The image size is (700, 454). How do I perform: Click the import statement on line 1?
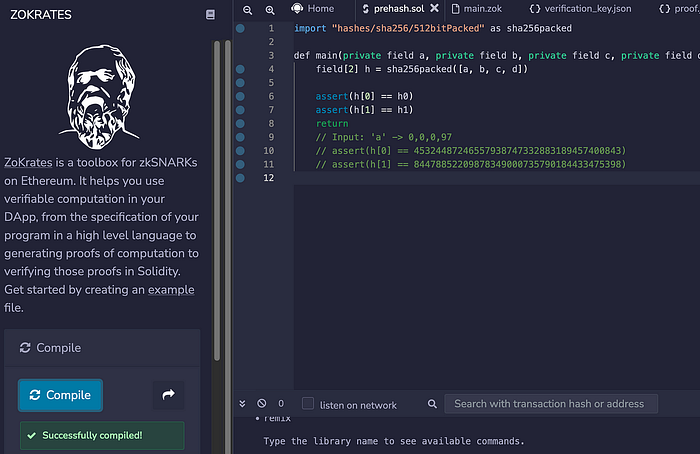click(x=433, y=29)
